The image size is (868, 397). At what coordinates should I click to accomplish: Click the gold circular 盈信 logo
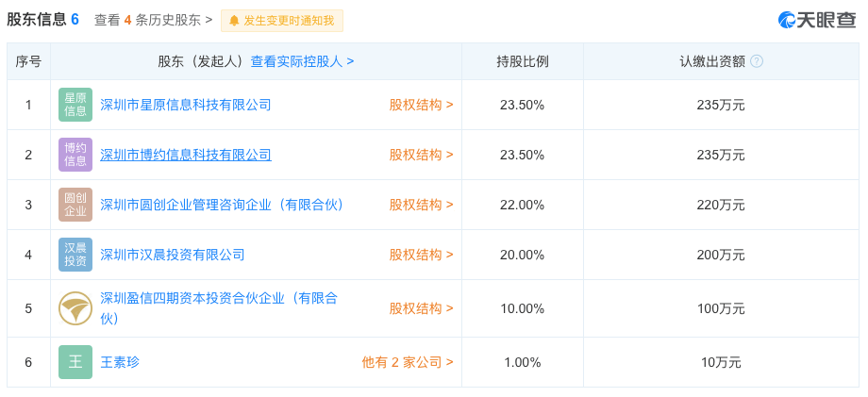click(x=75, y=308)
